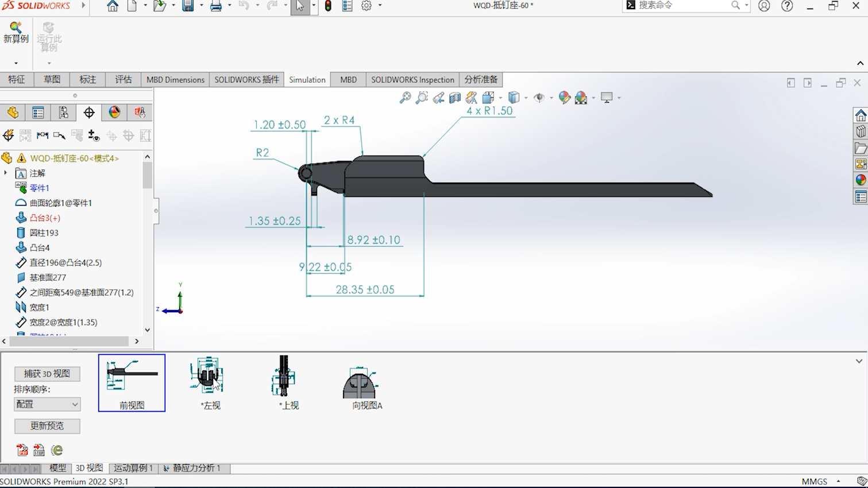Collapse the 3D views panel chevron
Image resolution: width=868 pixels, height=488 pixels.
859,361
